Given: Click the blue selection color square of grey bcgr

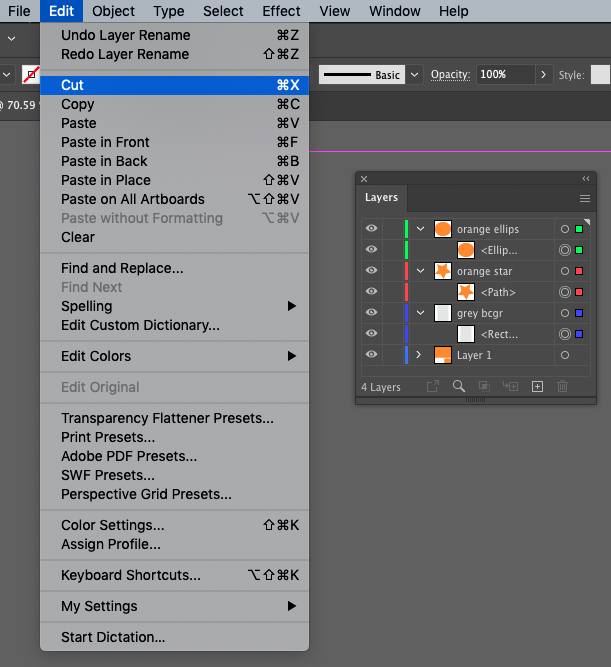Looking at the screenshot, I should (579, 313).
